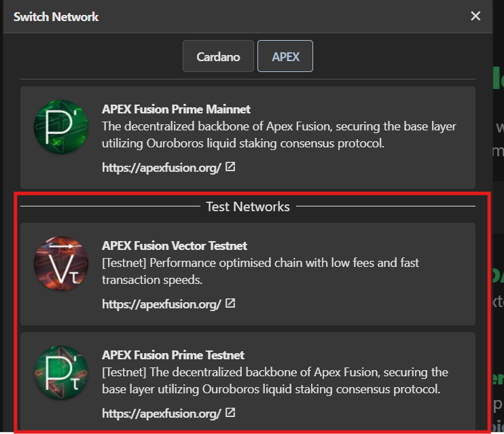Visit apexfusion.org link in Prime Testnet card
504x434 pixels.
(x=162, y=414)
